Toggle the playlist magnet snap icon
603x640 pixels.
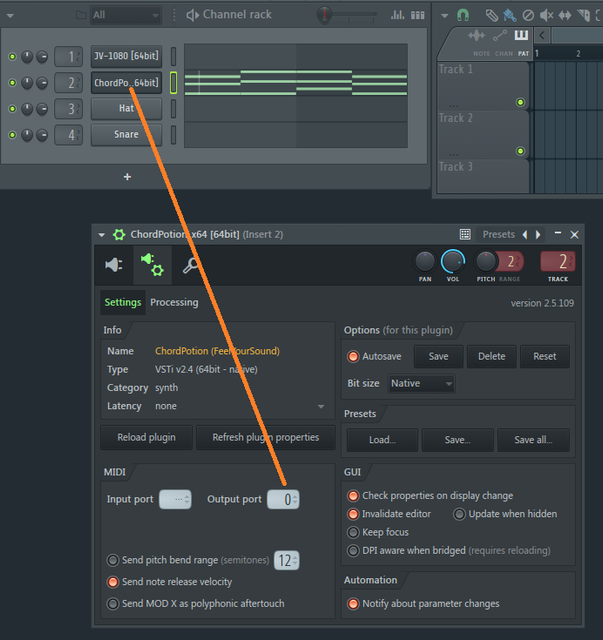(x=463, y=16)
